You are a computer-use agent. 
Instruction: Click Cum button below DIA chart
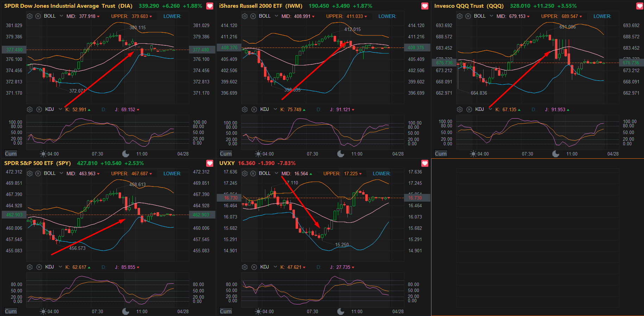point(11,154)
